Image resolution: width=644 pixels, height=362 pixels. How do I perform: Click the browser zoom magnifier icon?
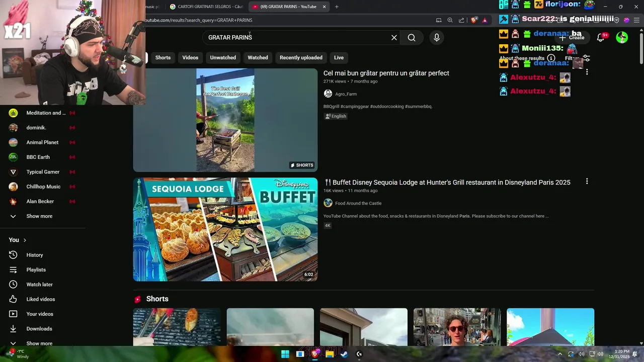(x=450, y=20)
